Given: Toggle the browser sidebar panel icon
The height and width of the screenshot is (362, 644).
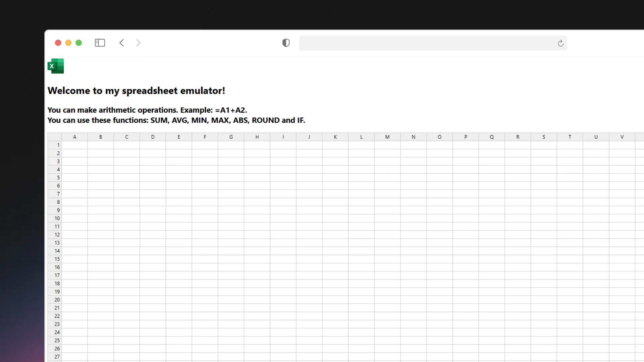Looking at the screenshot, I should [x=100, y=43].
